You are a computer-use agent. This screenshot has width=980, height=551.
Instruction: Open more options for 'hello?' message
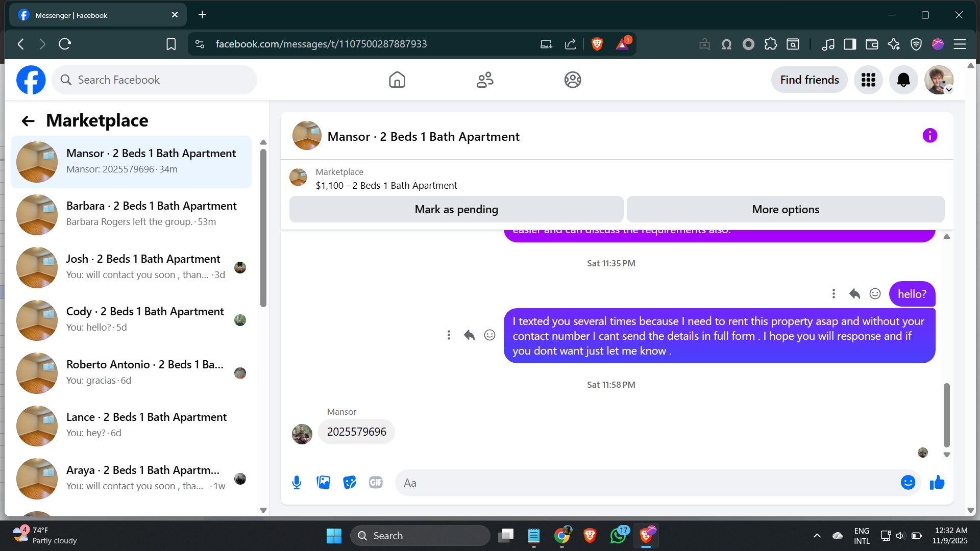tap(834, 294)
